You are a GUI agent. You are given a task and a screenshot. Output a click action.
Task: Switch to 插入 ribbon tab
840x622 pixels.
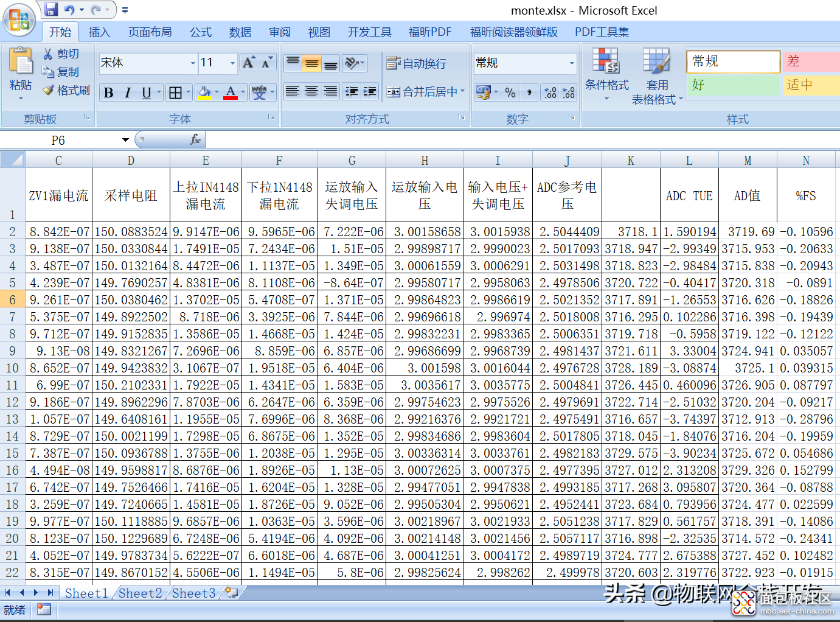99,32
